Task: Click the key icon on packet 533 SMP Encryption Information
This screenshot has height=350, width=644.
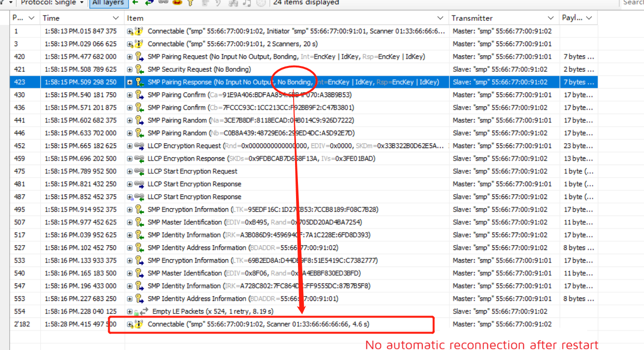Action: coord(139,260)
